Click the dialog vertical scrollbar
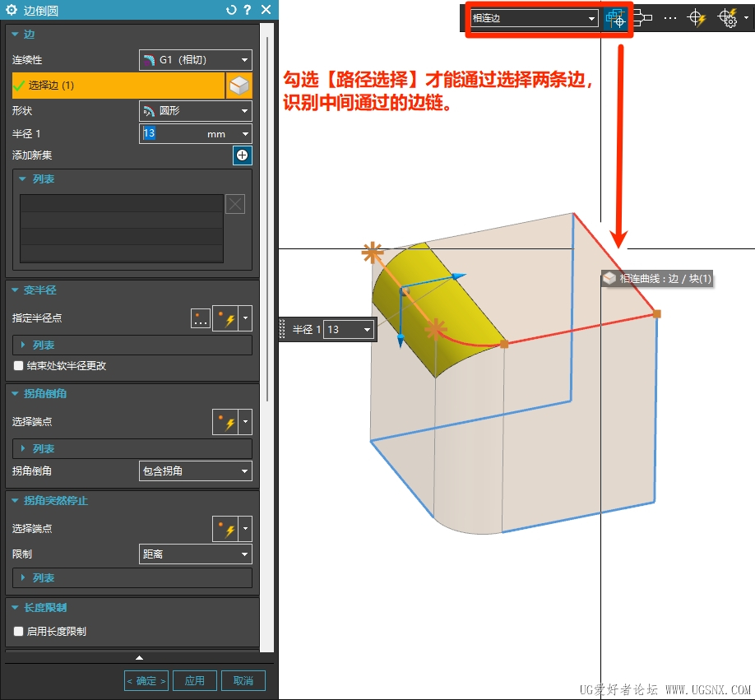Image resolution: width=755 pixels, height=700 pixels. [x=267, y=212]
